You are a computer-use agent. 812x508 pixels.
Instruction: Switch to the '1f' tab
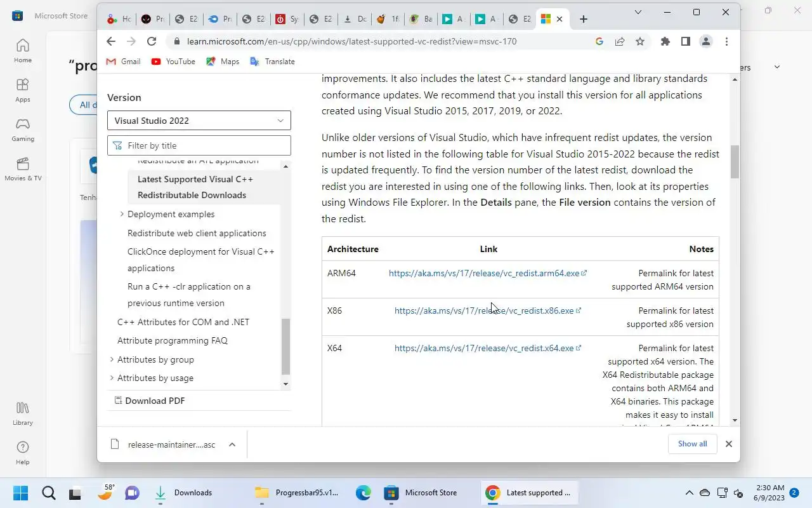coord(388,19)
